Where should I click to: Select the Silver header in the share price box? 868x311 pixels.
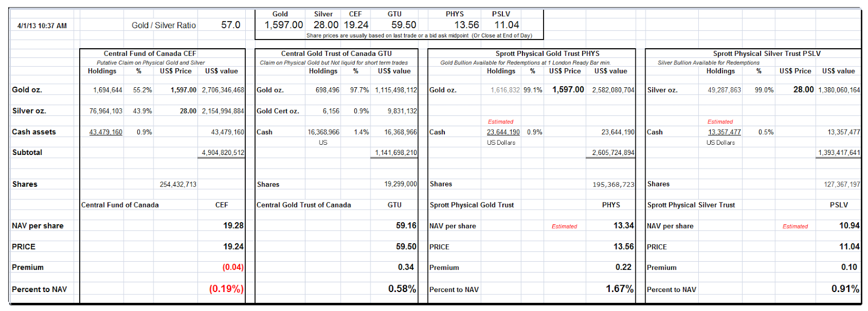pyautogui.click(x=323, y=14)
